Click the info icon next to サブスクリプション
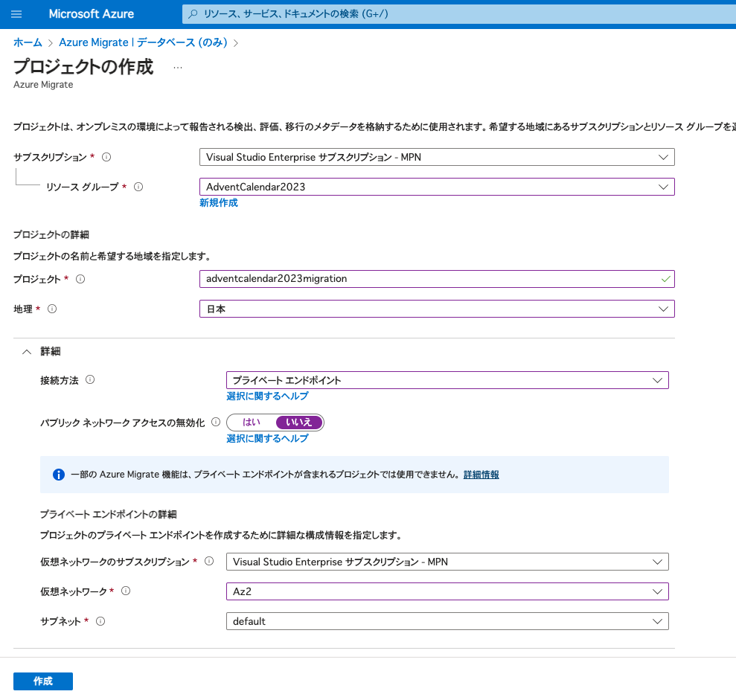Viewport: 736px width, 700px height. pos(106,157)
